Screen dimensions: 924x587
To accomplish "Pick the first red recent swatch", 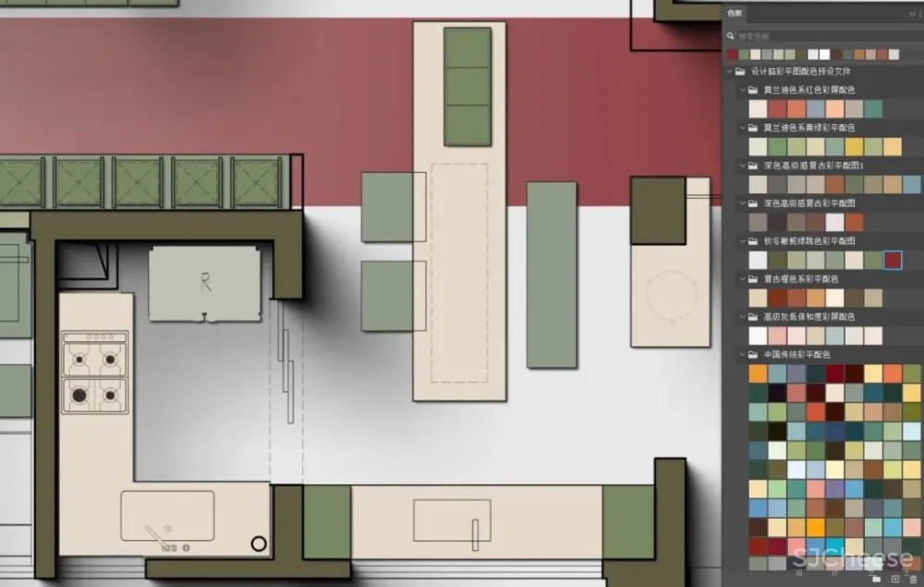I will pyautogui.click(x=733, y=55).
